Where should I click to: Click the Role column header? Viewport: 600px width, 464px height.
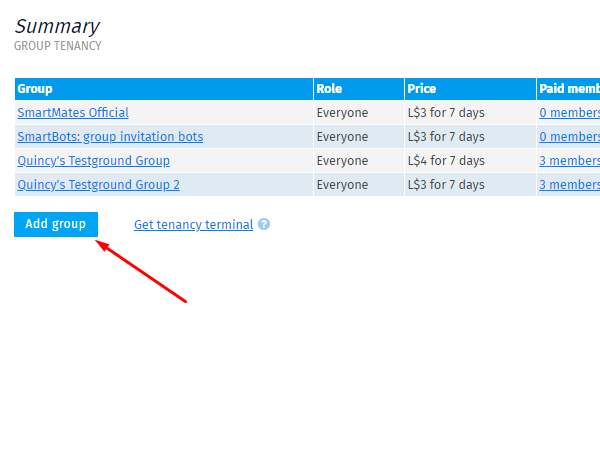click(x=359, y=89)
